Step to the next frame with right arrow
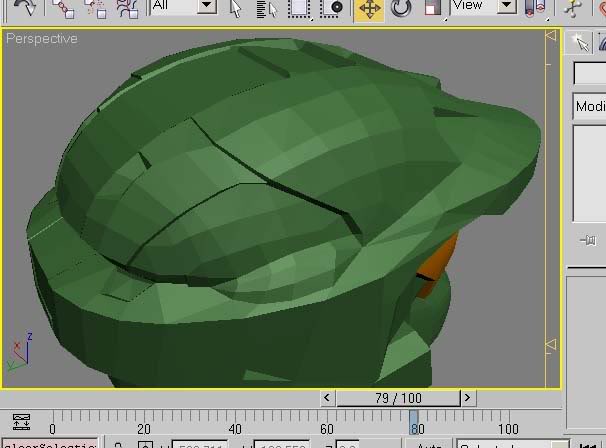Image resolution: width=606 pixels, height=448 pixels. pos(468,398)
